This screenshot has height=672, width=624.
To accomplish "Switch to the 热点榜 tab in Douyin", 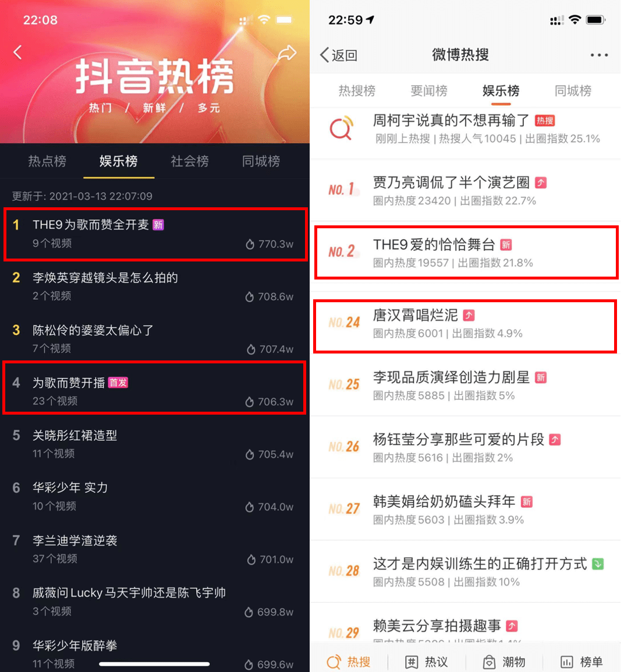I will coord(47,161).
